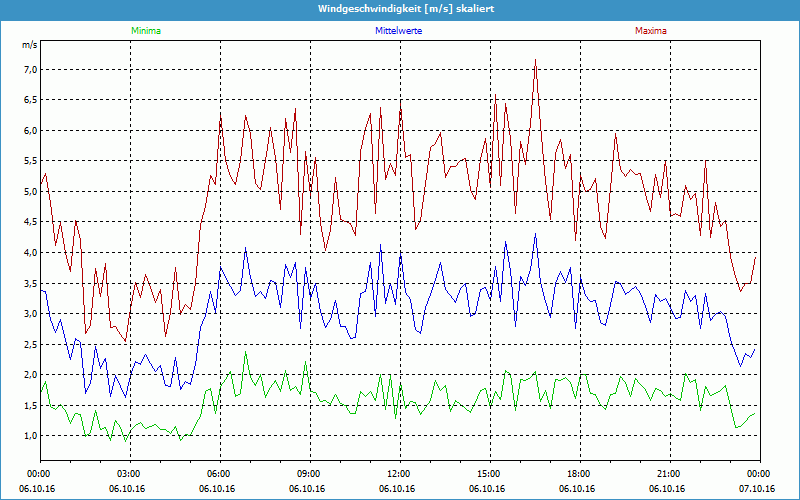Click the 6,5 y-axis value
This screenshot has width=800, height=500.
point(31,100)
